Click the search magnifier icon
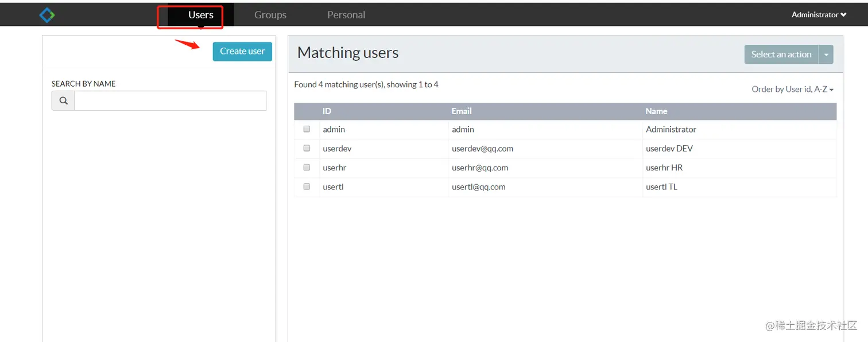 (63, 101)
